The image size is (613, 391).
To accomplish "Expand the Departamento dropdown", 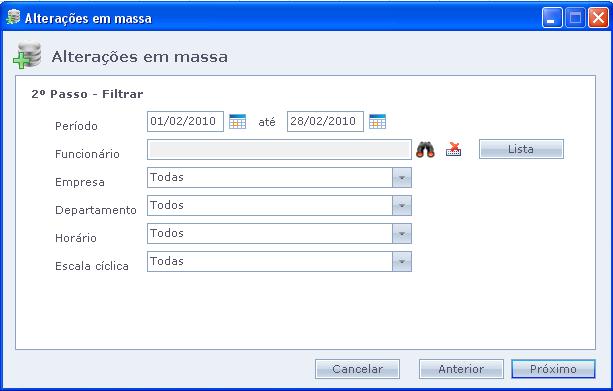I will click(402, 206).
